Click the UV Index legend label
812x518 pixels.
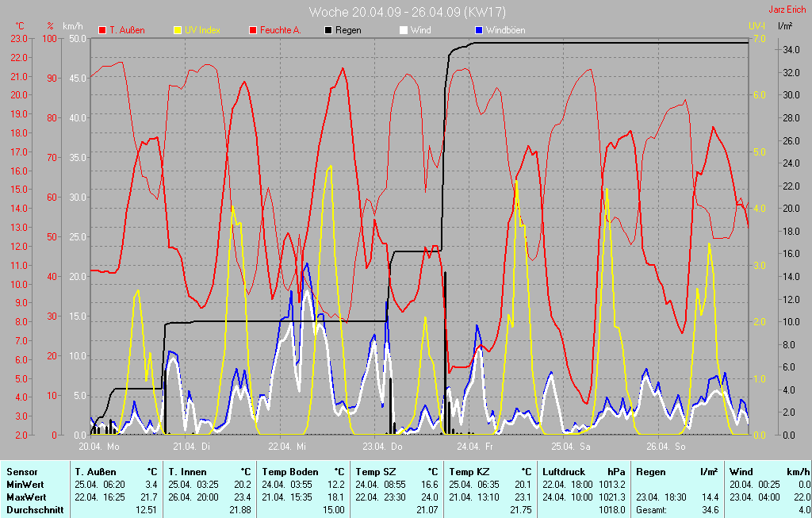[x=202, y=30]
